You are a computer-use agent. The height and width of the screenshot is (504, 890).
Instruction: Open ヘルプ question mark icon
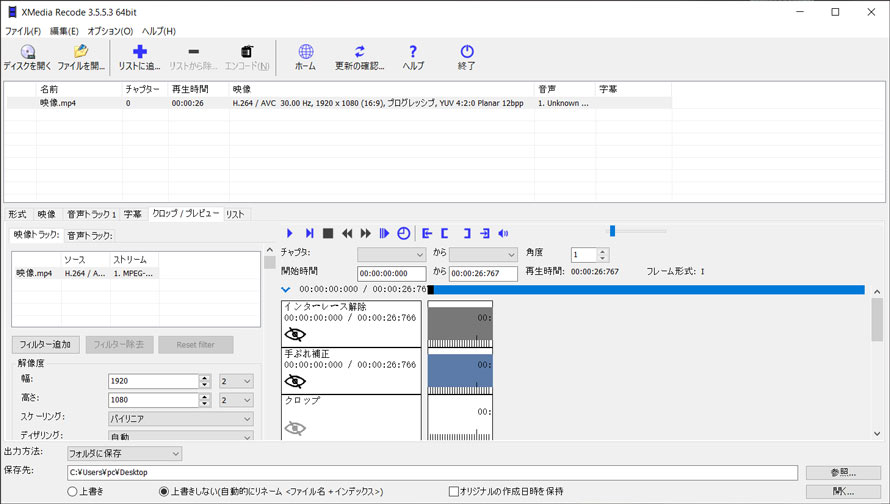[x=413, y=52]
